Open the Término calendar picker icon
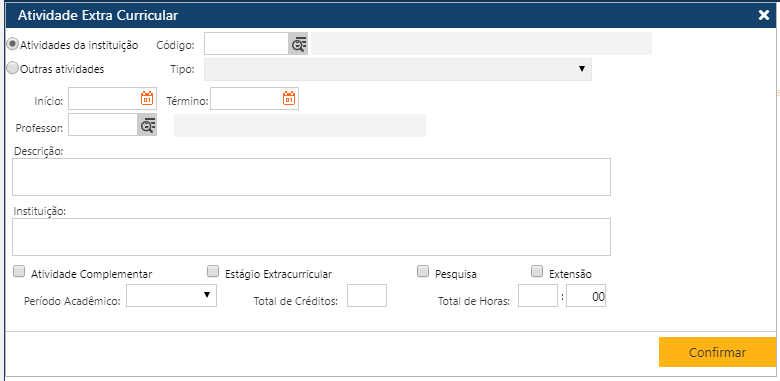The image size is (780, 381). coord(289,98)
